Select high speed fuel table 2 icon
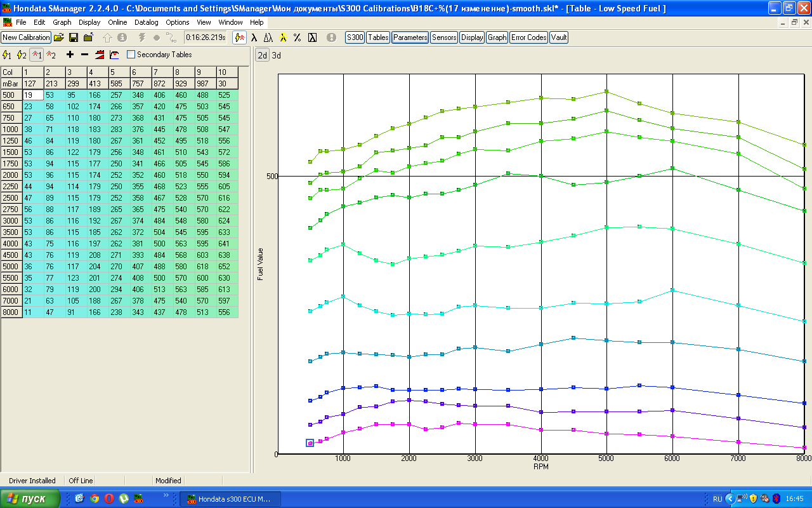The width and height of the screenshot is (812, 508). pos(51,55)
